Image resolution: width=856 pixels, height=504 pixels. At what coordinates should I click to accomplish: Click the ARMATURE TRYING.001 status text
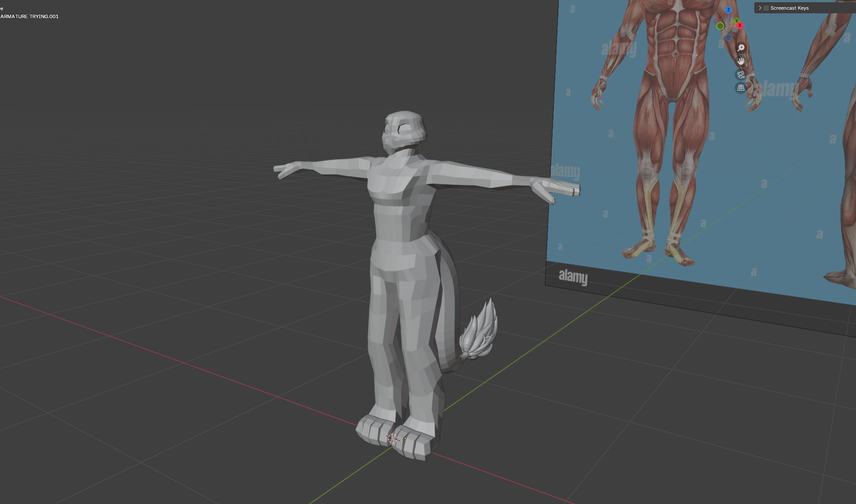[x=29, y=16]
